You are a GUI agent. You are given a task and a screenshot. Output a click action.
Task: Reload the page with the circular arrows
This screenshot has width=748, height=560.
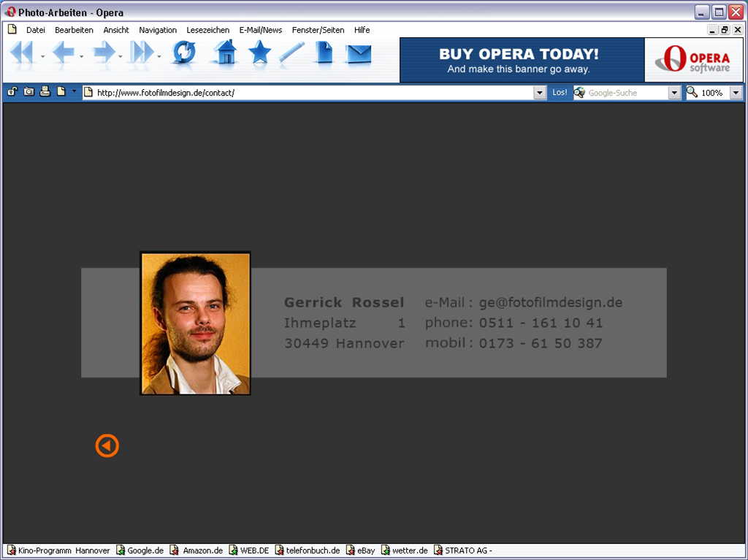(x=184, y=53)
